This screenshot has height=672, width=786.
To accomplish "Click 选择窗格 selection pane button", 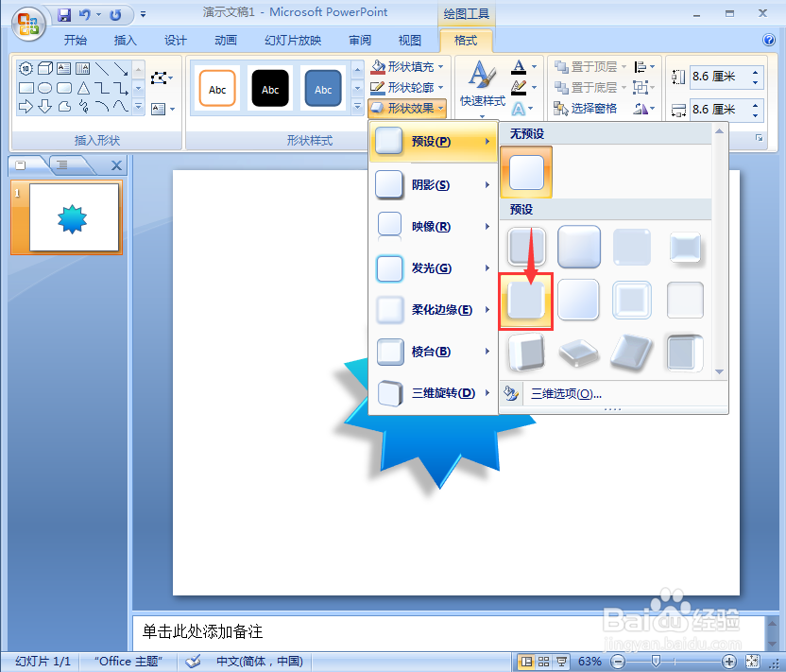I will [x=585, y=109].
